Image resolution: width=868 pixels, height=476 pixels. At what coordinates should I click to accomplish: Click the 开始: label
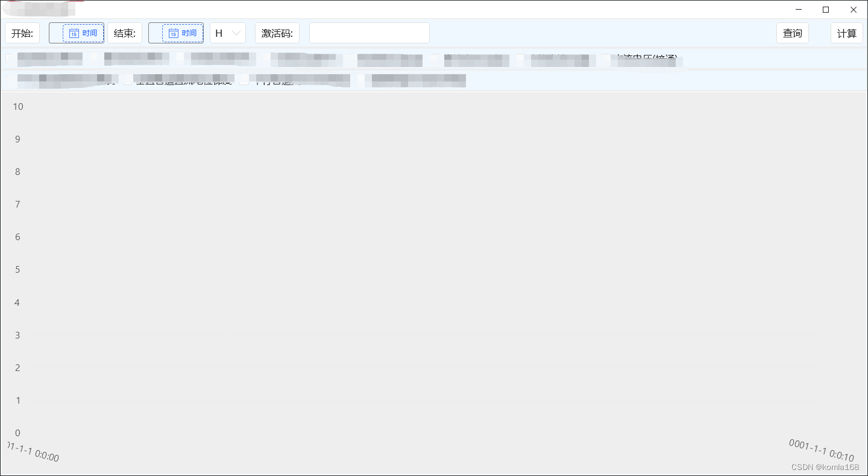(x=22, y=33)
